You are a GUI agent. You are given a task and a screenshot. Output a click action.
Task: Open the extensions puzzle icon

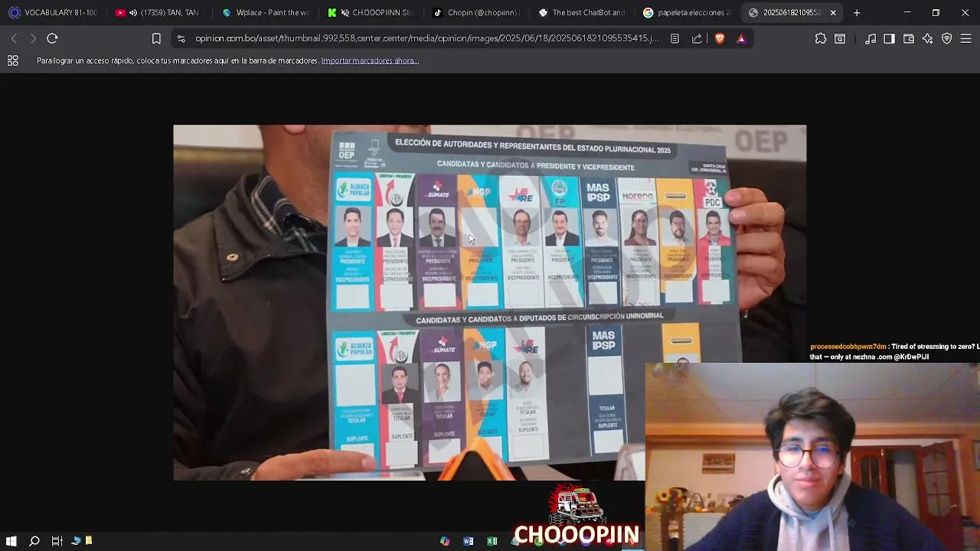(x=821, y=38)
